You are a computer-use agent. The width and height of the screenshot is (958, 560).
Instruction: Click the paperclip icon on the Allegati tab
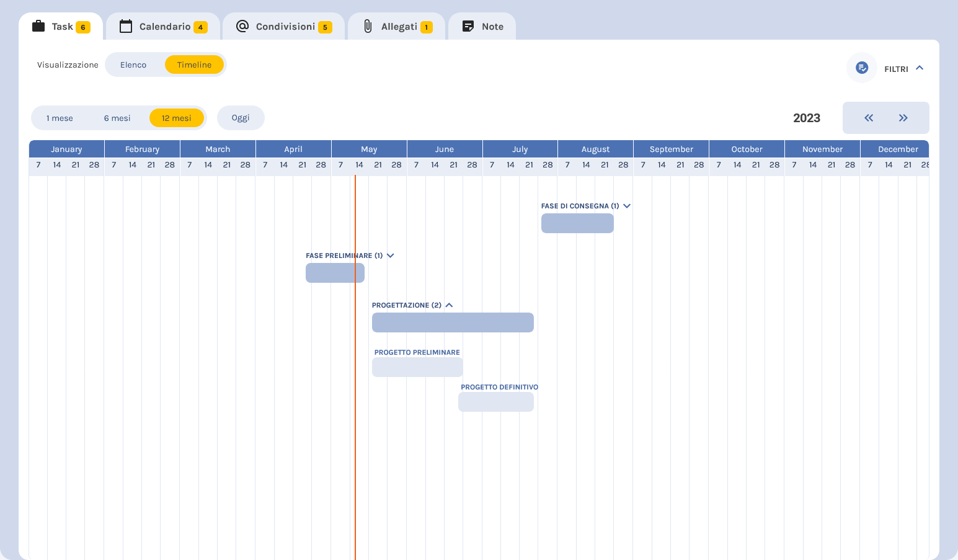coord(367,26)
